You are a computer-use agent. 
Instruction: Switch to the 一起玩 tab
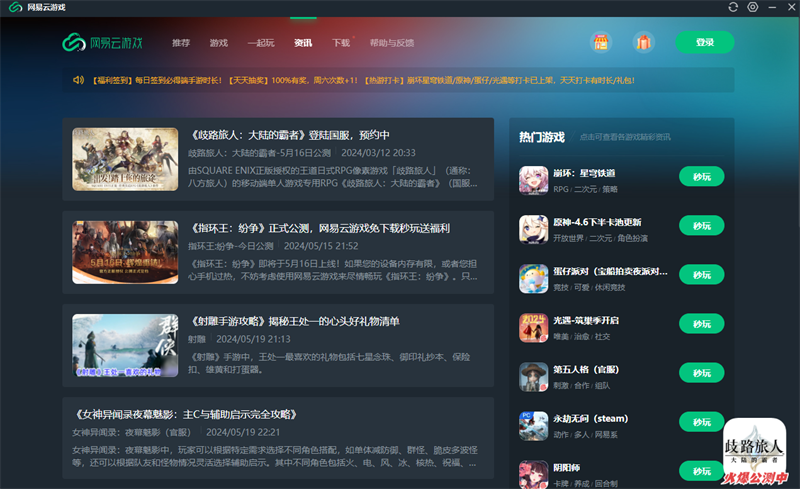261,43
